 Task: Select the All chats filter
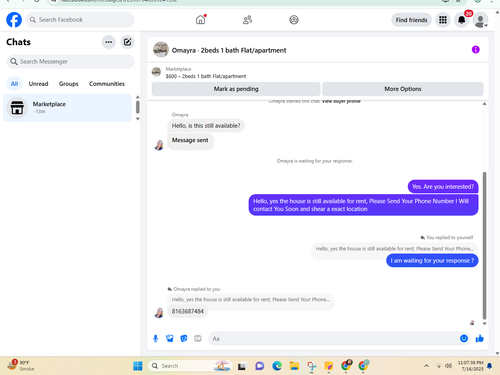[14, 84]
